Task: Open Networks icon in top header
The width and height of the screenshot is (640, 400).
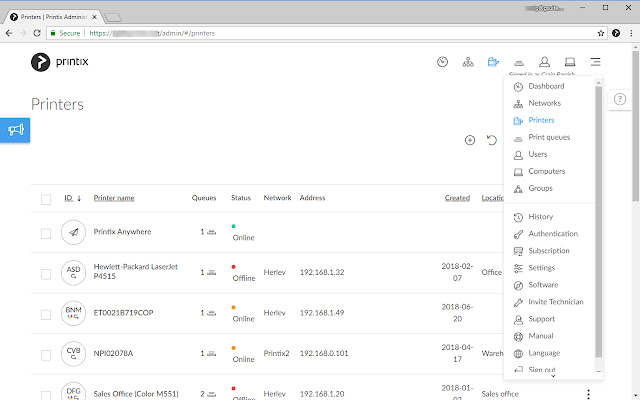Action: [x=467, y=62]
